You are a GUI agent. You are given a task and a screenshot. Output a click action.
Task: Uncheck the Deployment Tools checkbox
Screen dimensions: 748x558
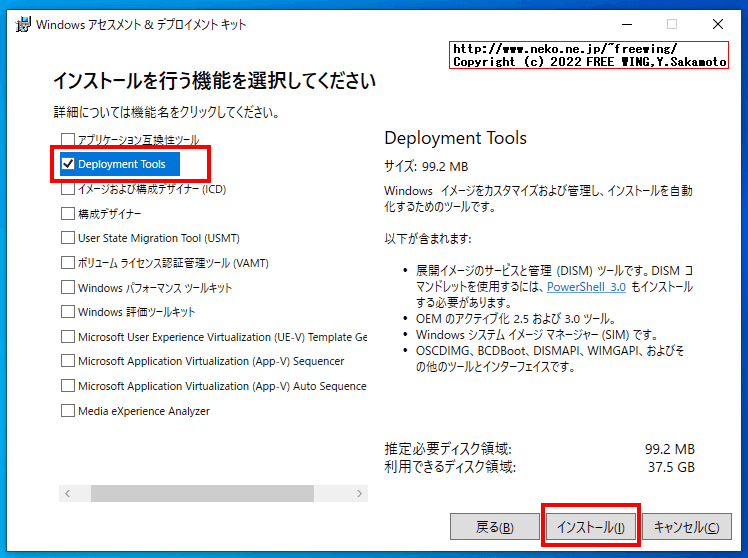(x=68, y=164)
